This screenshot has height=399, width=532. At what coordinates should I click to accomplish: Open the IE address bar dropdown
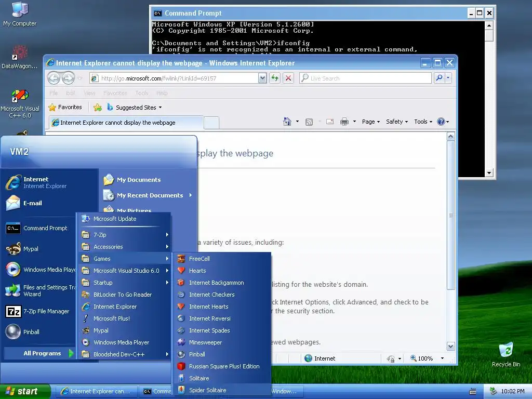pyautogui.click(x=262, y=78)
